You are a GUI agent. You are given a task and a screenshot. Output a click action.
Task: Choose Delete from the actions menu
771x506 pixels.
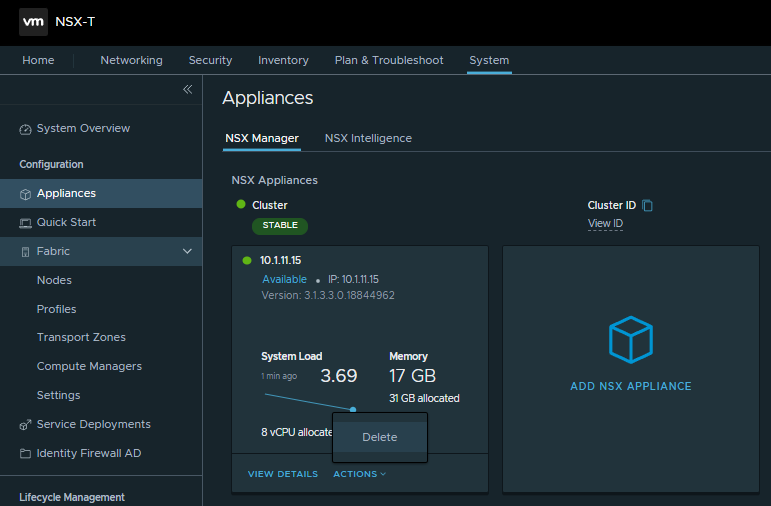[x=380, y=437]
